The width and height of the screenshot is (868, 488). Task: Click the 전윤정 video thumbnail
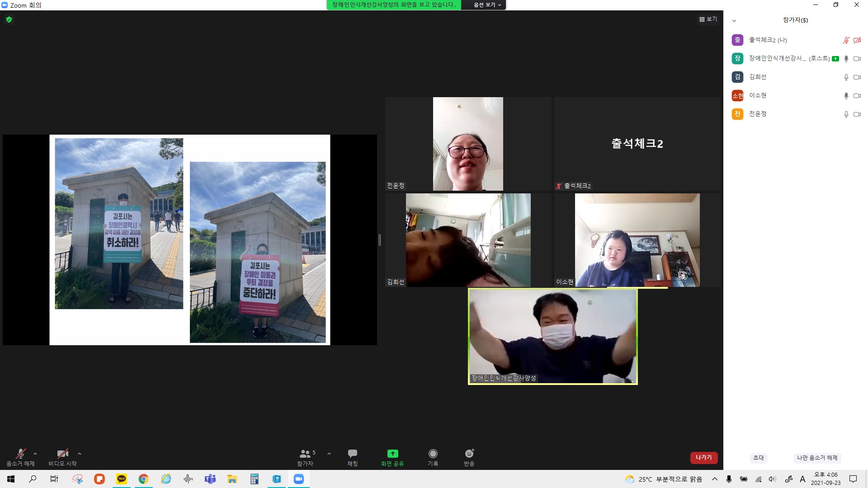(468, 144)
